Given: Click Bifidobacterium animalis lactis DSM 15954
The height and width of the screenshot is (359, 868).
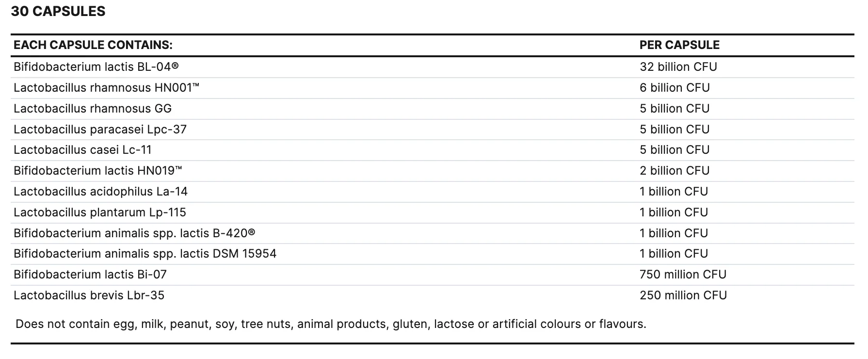Looking at the screenshot, I should click(x=145, y=254).
